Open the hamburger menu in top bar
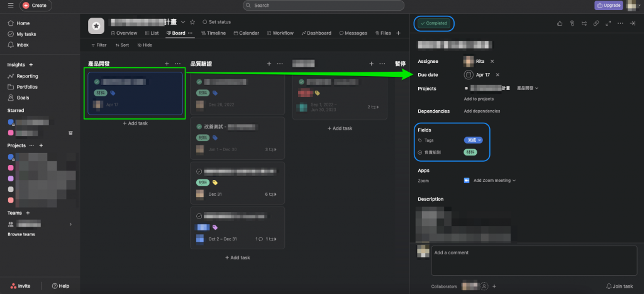This screenshot has height=294, width=644. pos(11,5)
